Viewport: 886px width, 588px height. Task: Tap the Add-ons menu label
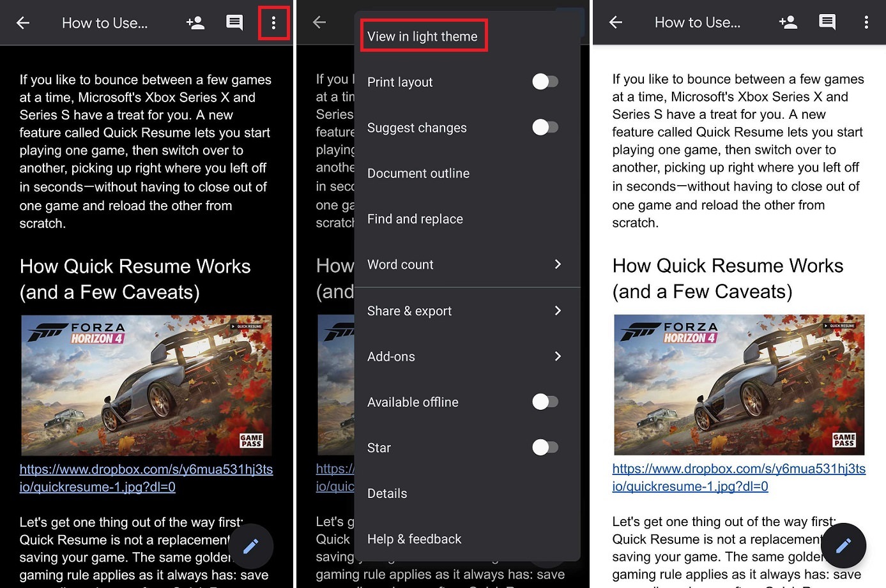click(x=391, y=357)
